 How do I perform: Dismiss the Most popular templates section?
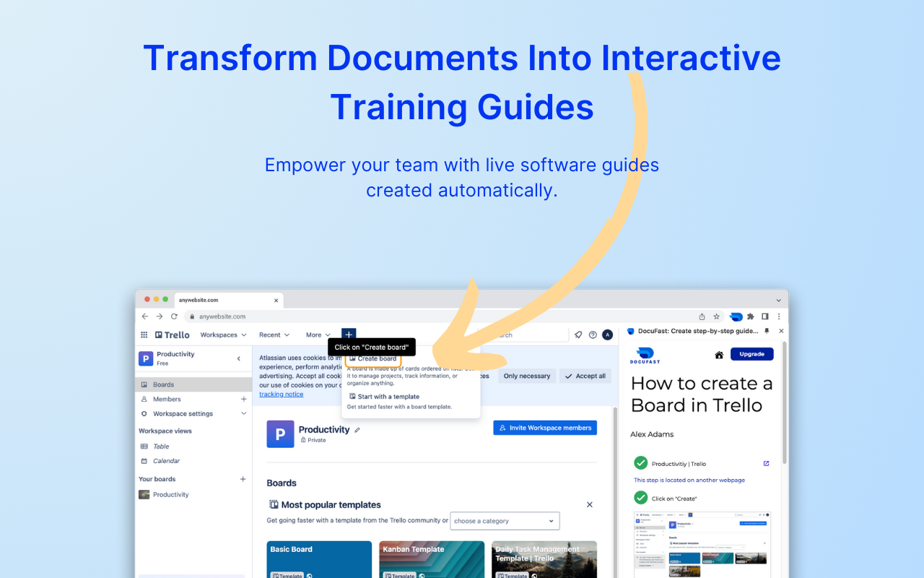[x=590, y=504]
